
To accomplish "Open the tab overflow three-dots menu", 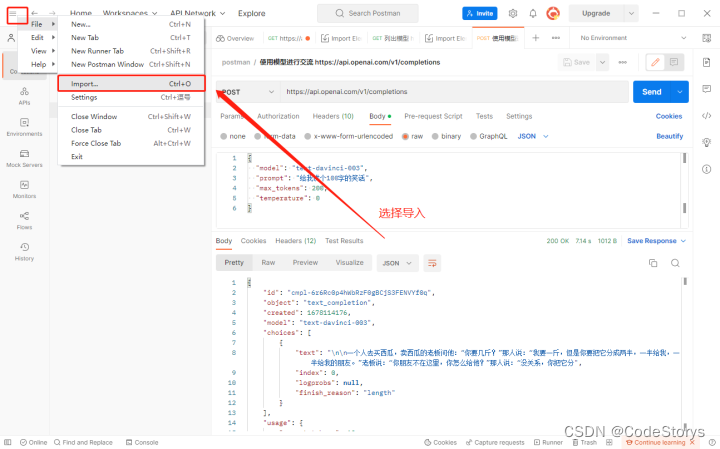I will 556,38.
